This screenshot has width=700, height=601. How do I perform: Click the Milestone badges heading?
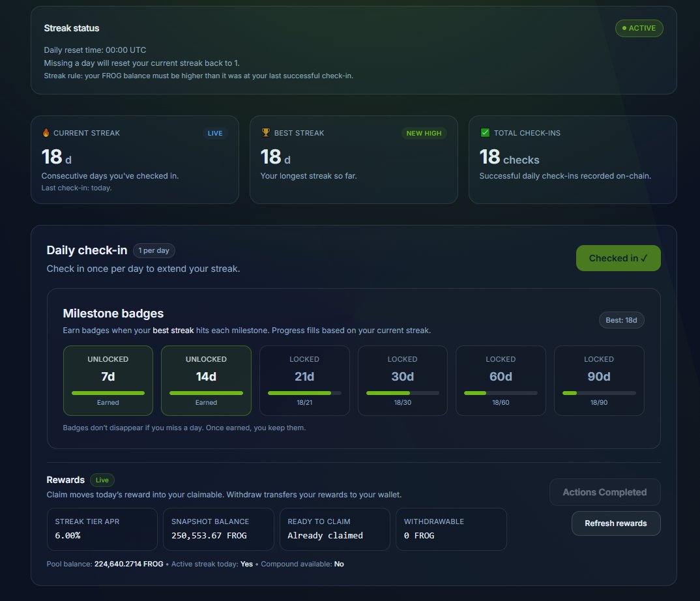pyautogui.click(x=113, y=314)
